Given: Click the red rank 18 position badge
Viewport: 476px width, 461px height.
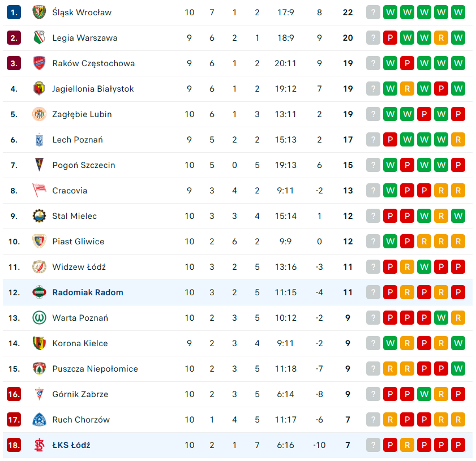Looking at the screenshot, I should point(14,445).
